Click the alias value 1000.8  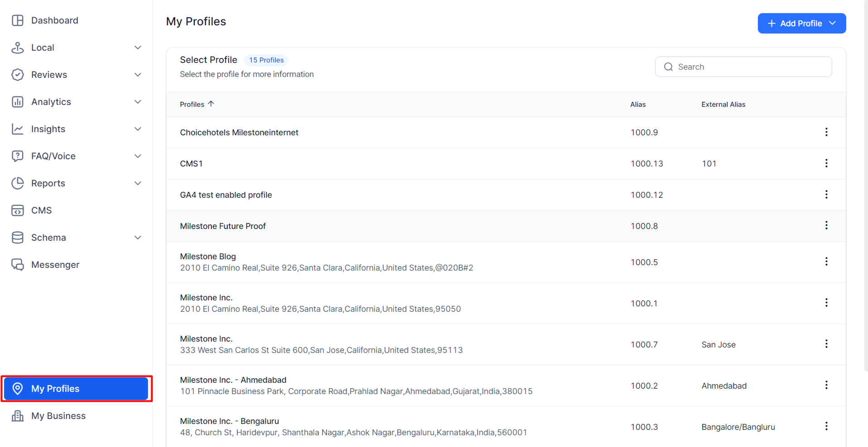click(644, 226)
